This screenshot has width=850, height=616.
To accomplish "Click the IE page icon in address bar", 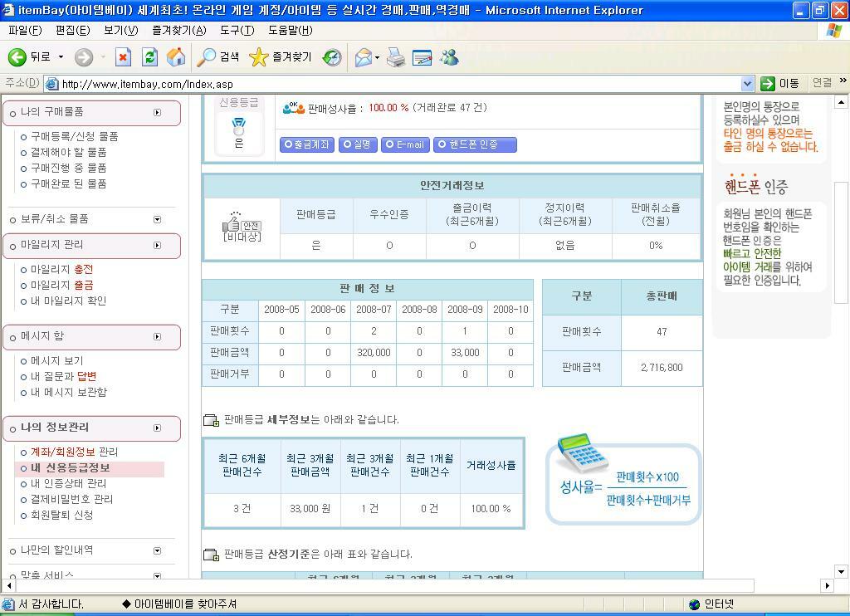I will (x=52, y=84).
